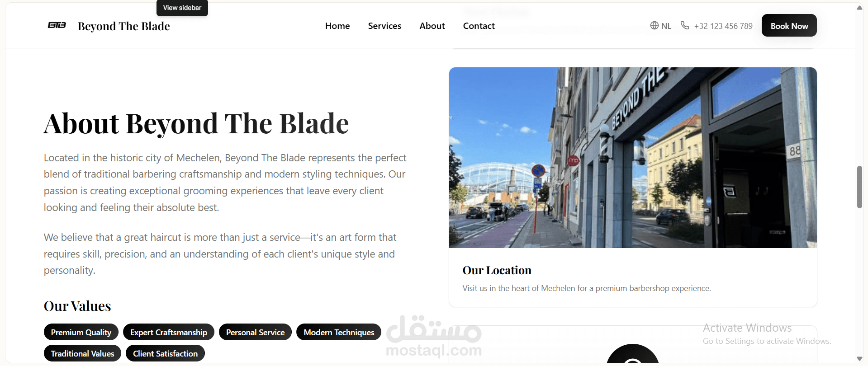Screen dimensions: 868x366
Task: Select the Premium Quality value tag
Action: click(81, 332)
